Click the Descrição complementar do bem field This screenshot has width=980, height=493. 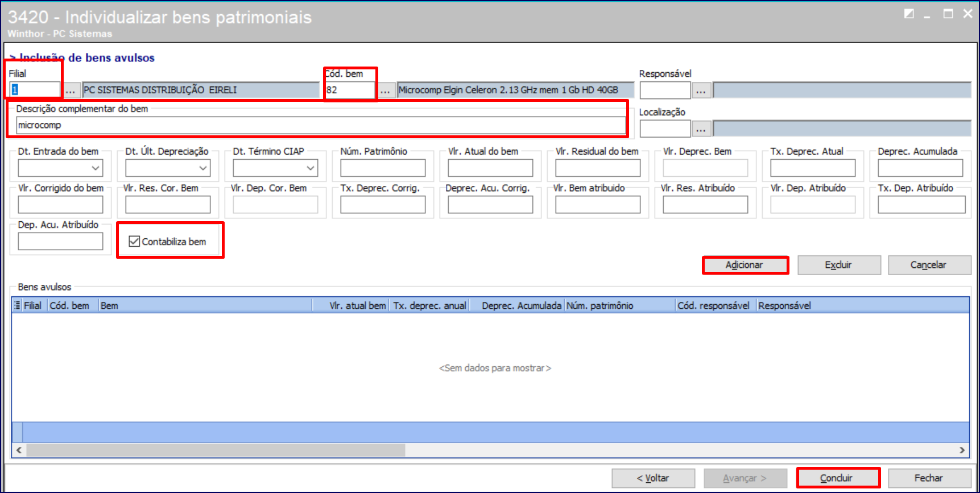(x=321, y=125)
